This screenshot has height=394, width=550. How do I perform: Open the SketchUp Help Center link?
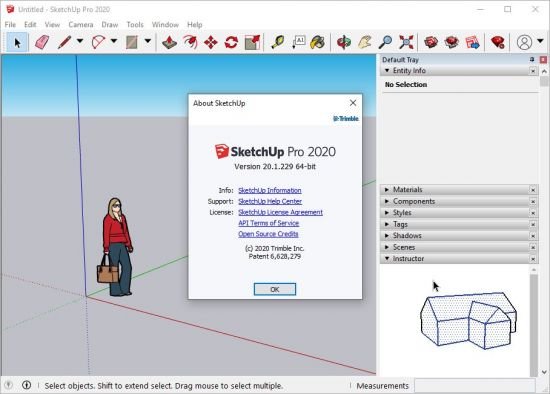pyautogui.click(x=270, y=201)
